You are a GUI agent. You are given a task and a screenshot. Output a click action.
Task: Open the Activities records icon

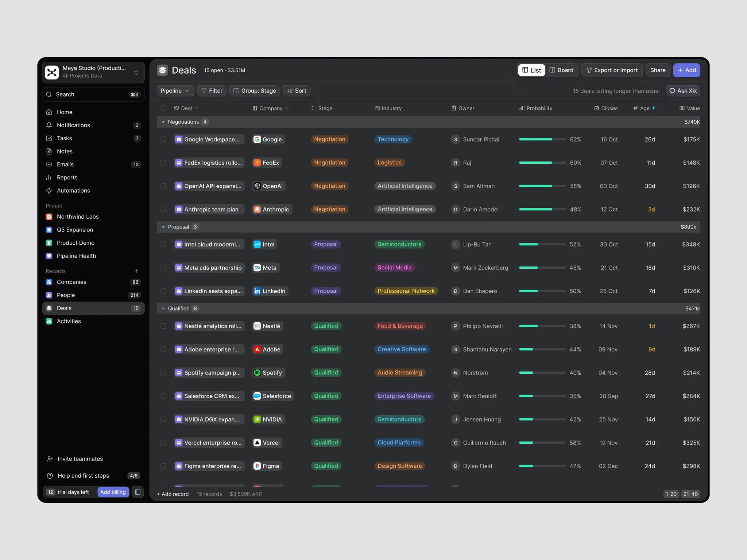(x=49, y=321)
